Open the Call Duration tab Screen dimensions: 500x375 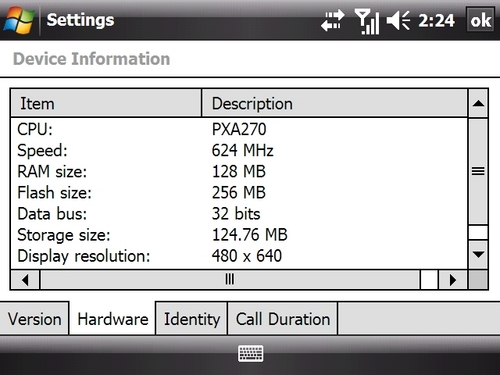[283, 319]
